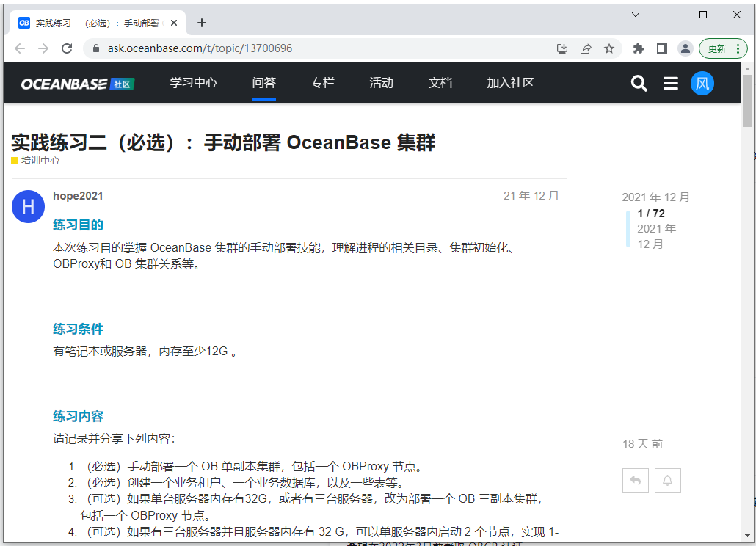Click the page vertical scrollbar thumb

[x=747, y=101]
